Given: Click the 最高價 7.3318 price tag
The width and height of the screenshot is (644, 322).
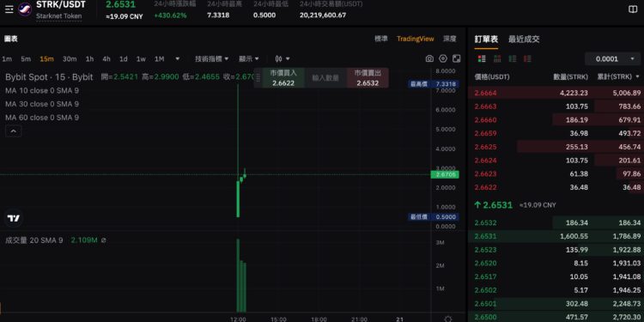Looking at the screenshot, I should click(434, 84).
